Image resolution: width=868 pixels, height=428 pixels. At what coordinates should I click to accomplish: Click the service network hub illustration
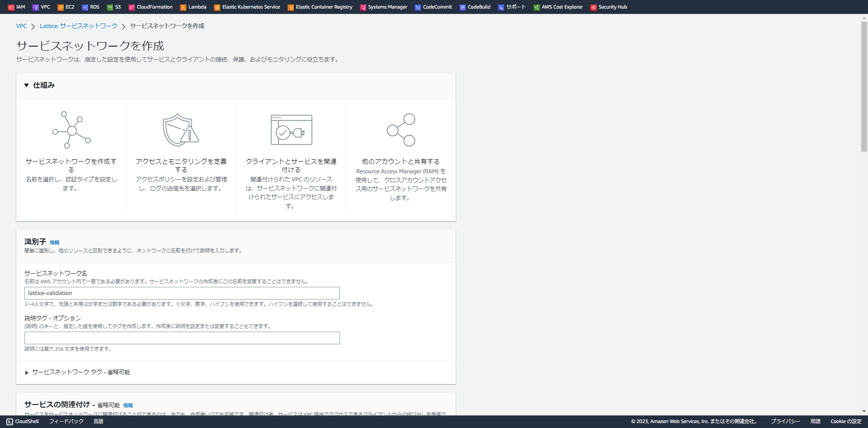click(71, 130)
